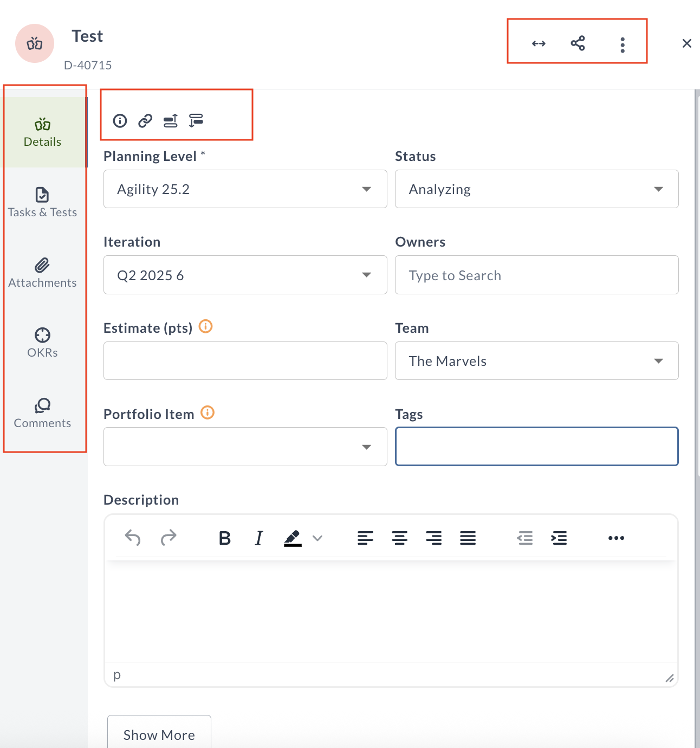Open the Share panel from the header
700x748 pixels.
[578, 42]
